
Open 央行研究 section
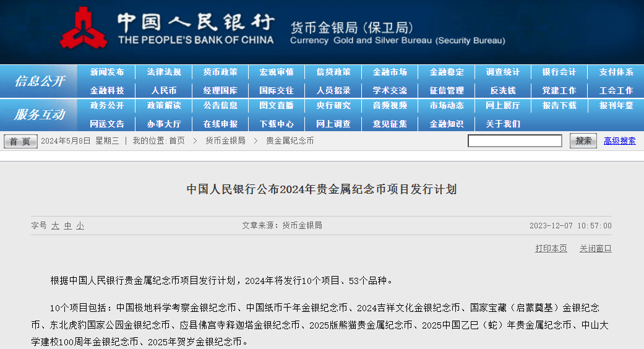tap(333, 106)
